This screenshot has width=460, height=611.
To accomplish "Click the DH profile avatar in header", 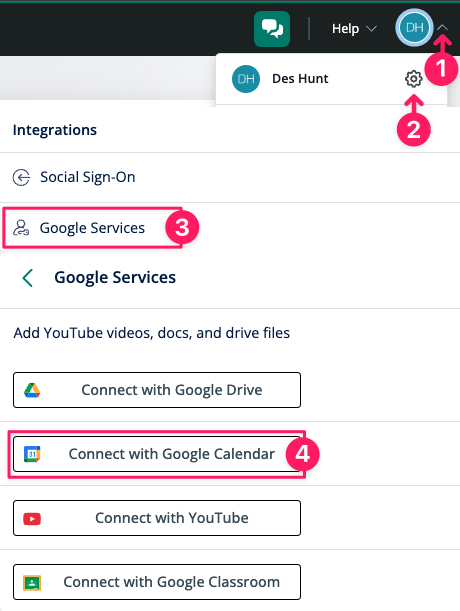I will (414, 28).
